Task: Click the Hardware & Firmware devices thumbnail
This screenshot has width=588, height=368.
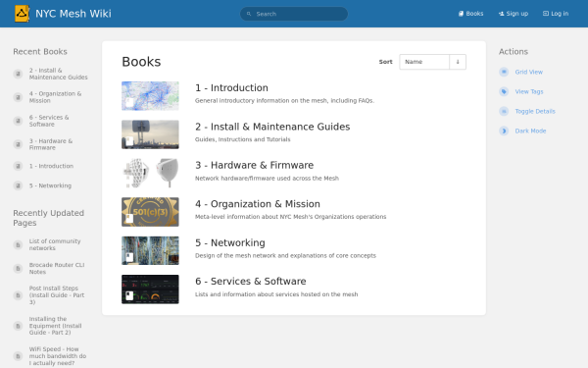Action: [x=150, y=173]
